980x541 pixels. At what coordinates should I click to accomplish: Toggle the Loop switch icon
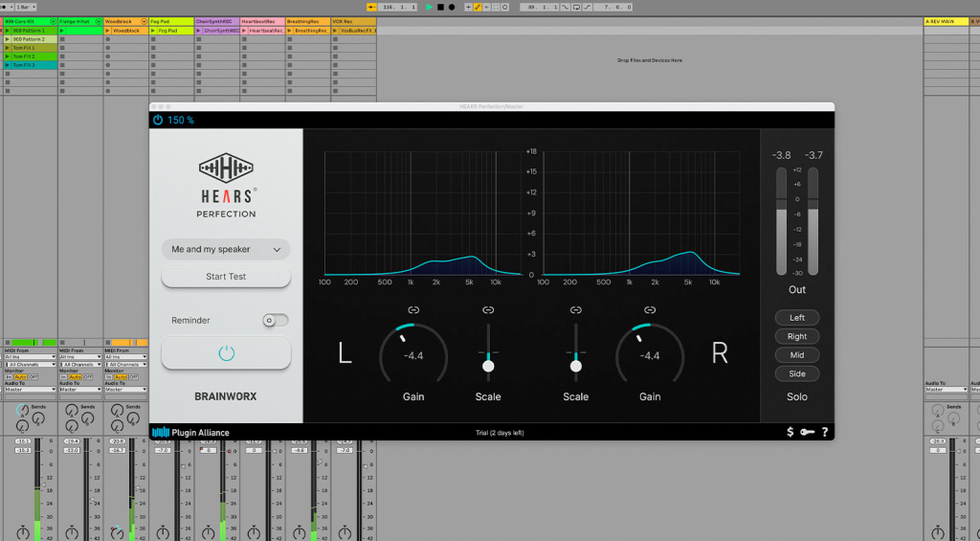coord(576,7)
